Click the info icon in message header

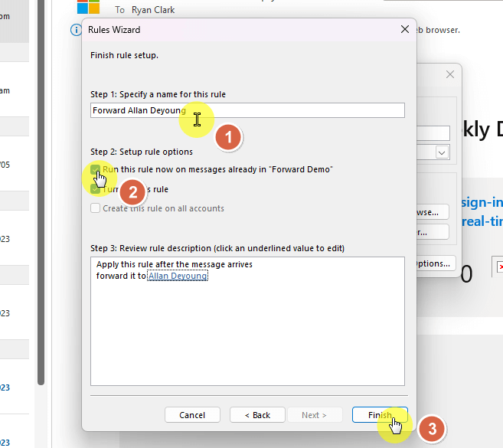(76, 30)
